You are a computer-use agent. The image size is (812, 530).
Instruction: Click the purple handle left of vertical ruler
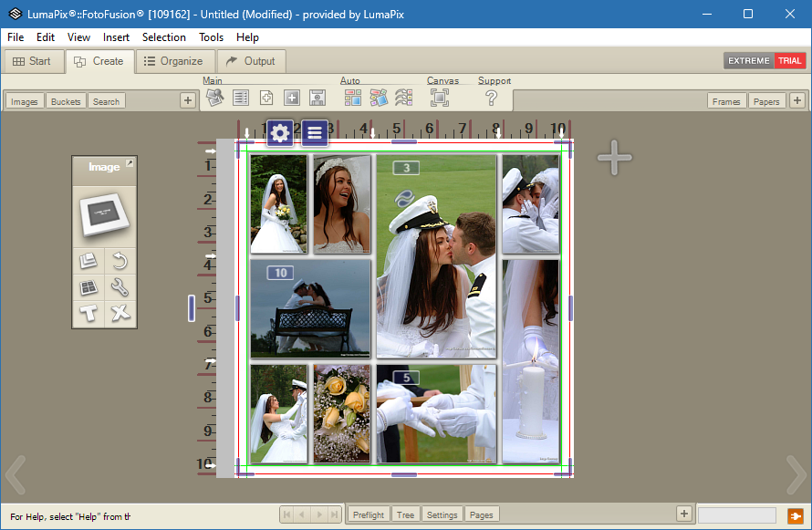pos(192,308)
